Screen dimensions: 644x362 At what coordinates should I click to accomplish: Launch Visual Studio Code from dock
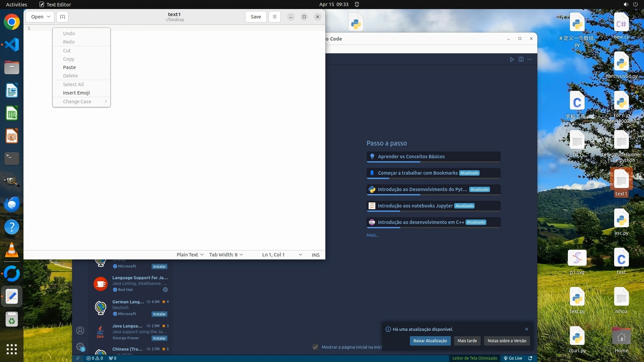pyautogui.click(x=12, y=45)
